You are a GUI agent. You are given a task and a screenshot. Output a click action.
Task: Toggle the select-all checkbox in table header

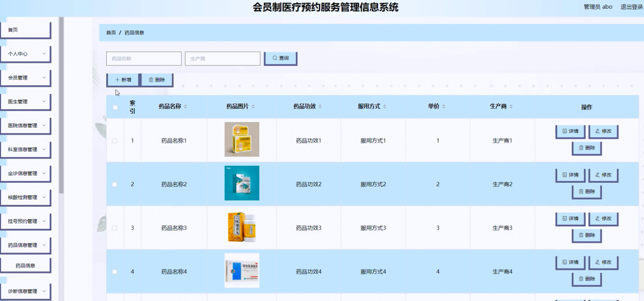[115, 107]
